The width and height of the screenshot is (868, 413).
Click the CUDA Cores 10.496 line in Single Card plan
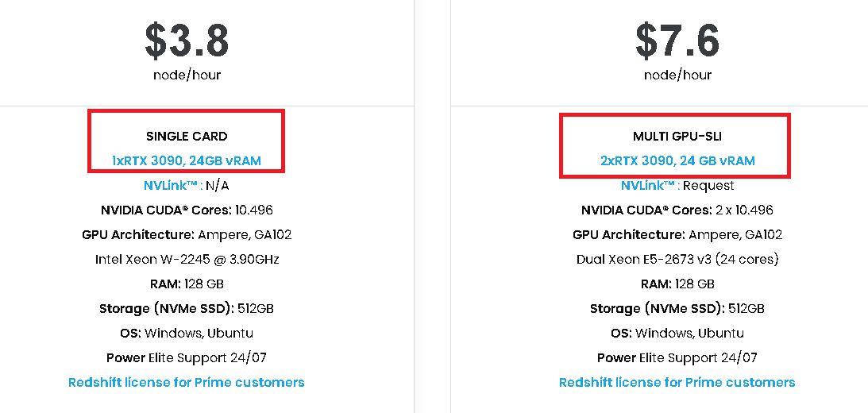pyautogui.click(x=187, y=210)
